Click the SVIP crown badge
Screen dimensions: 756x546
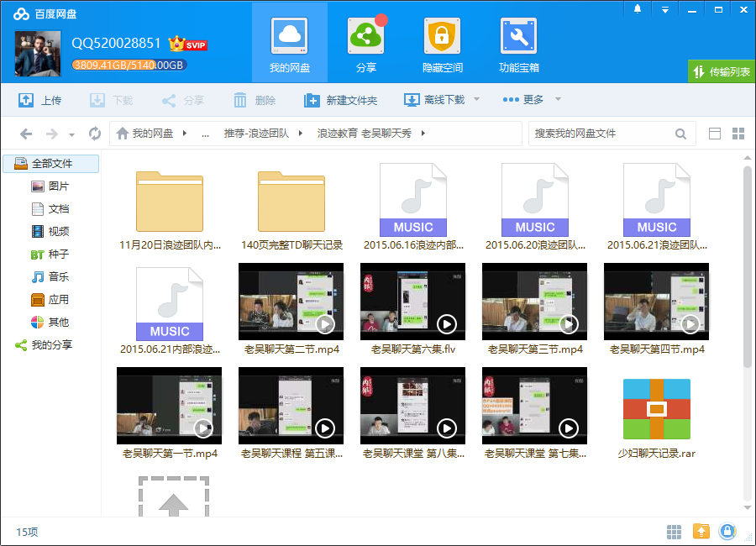click(187, 45)
